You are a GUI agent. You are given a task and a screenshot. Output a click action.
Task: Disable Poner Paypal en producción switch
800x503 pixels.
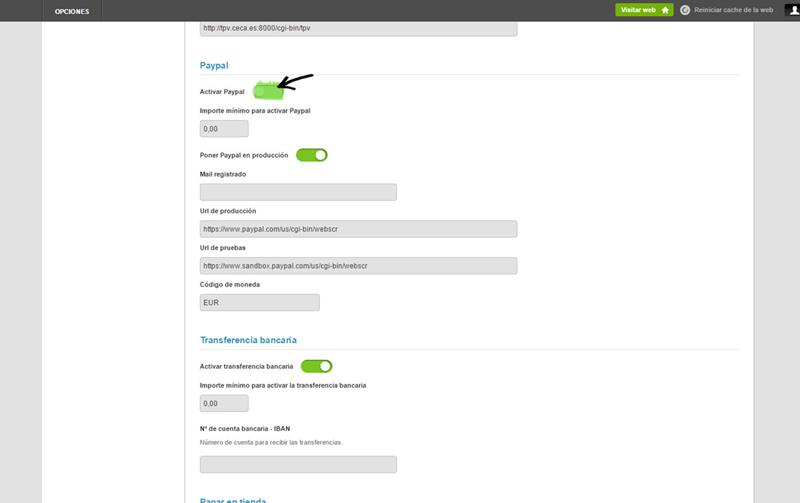[x=312, y=155]
